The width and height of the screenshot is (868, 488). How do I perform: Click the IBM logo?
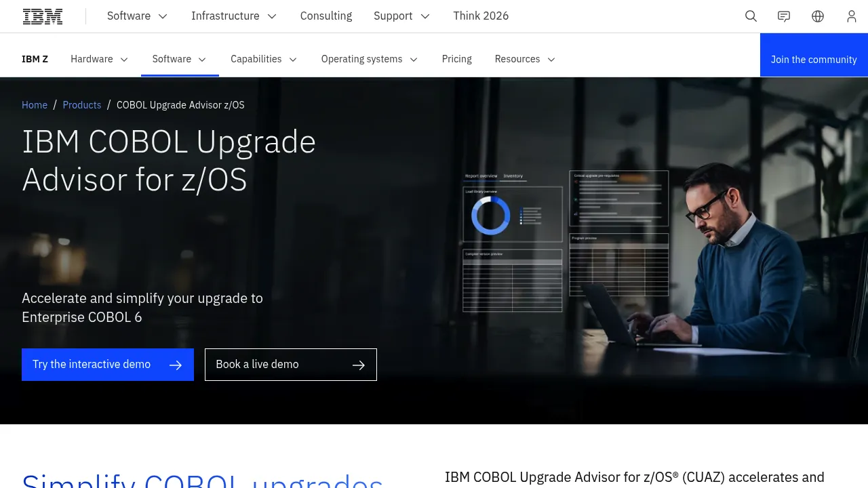click(43, 16)
